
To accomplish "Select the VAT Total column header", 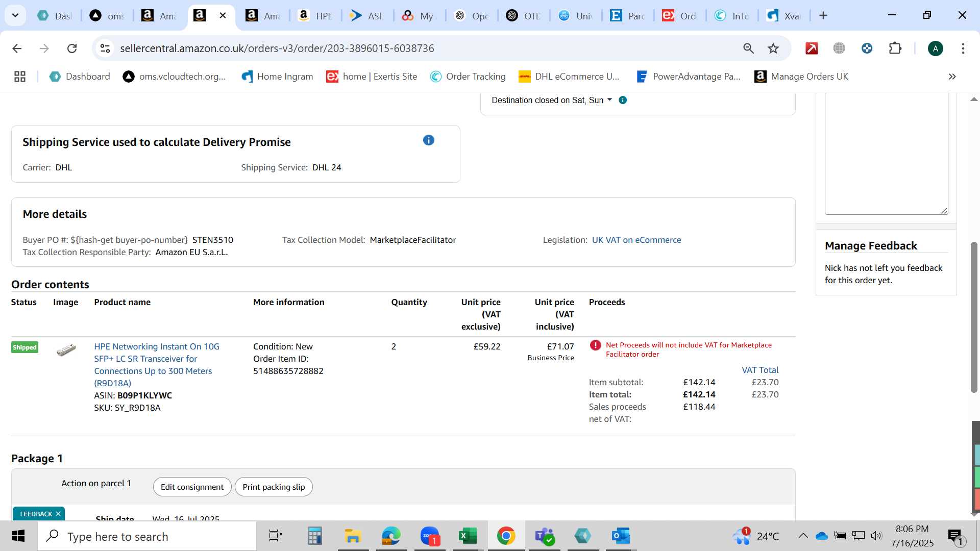I will [760, 370].
